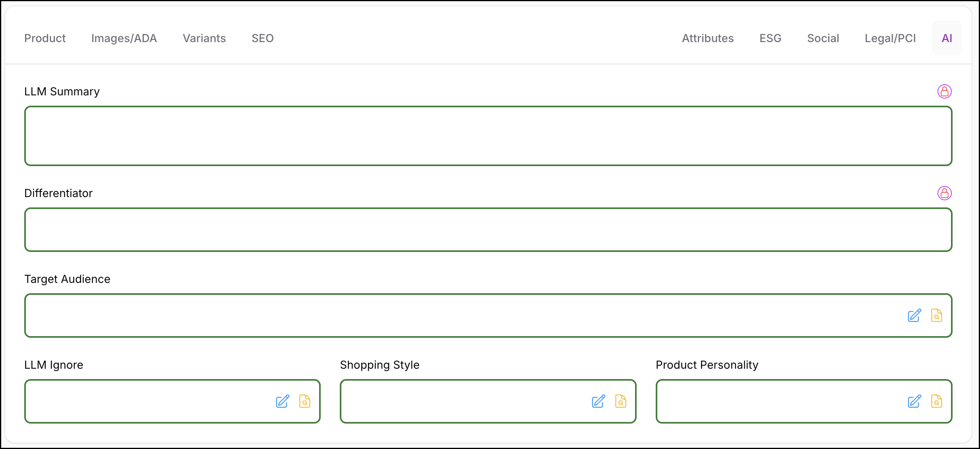Click document search icon in Shopping Style
980x449 pixels.
pyautogui.click(x=620, y=401)
